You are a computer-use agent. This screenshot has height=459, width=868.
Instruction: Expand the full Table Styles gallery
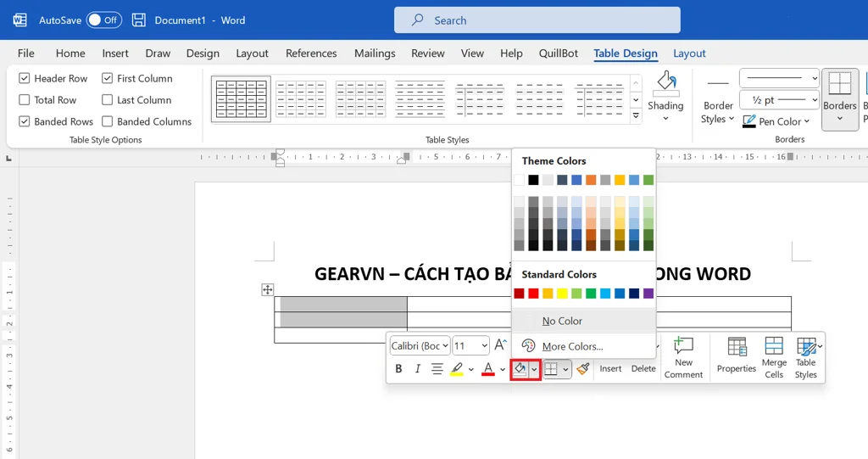point(636,116)
